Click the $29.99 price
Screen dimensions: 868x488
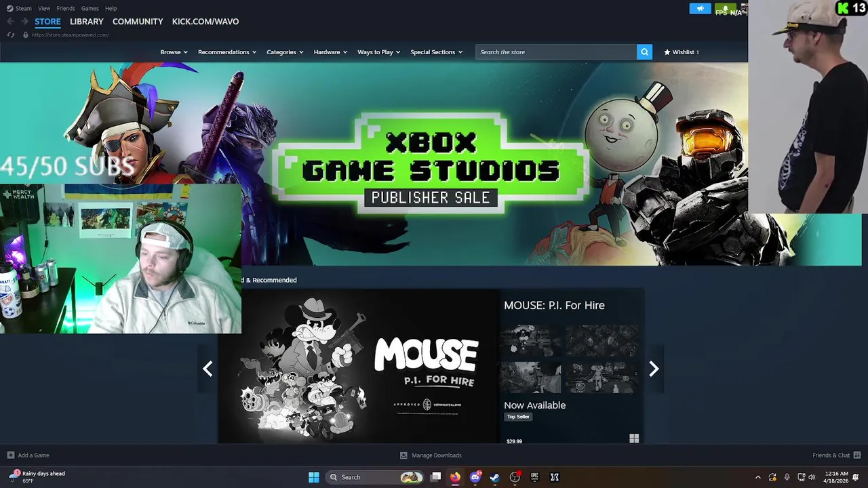pyautogui.click(x=514, y=441)
